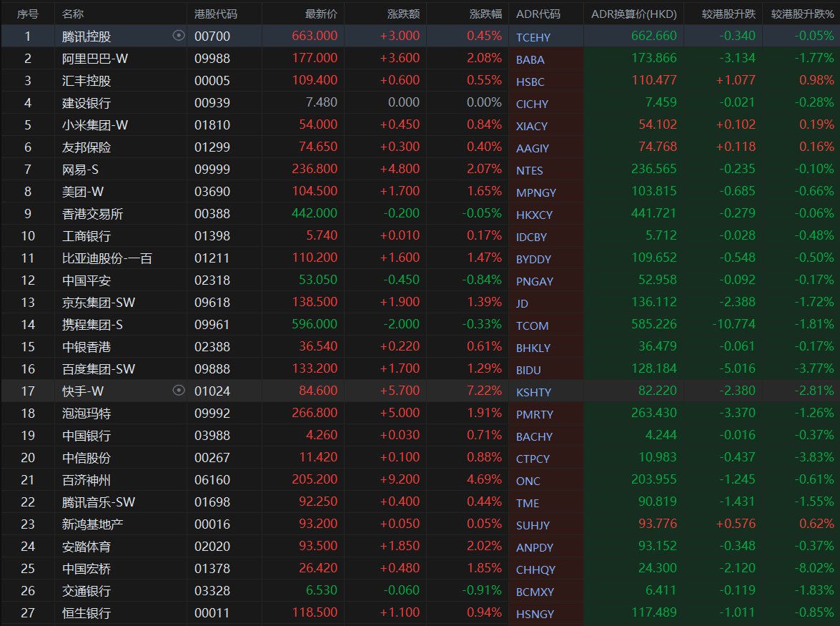Select stock code 01810 for 小米集团-W
The image size is (840, 626).
tap(212, 125)
